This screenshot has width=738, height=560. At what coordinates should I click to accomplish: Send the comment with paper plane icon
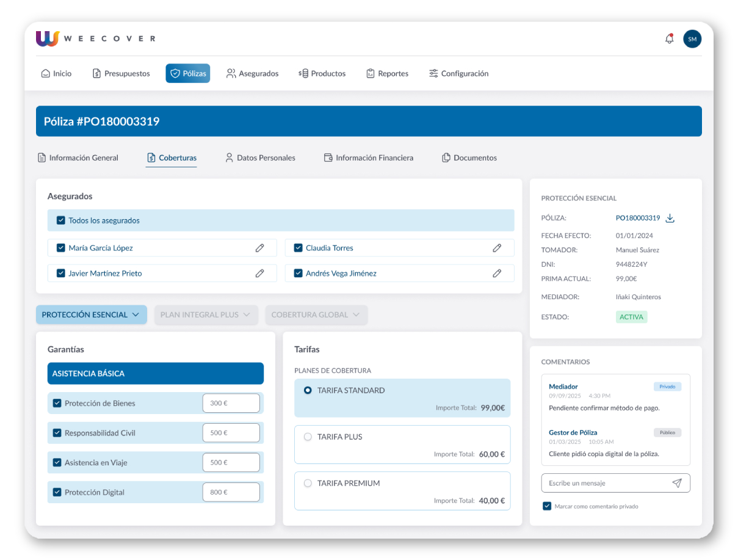pyautogui.click(x=677, y=483)
